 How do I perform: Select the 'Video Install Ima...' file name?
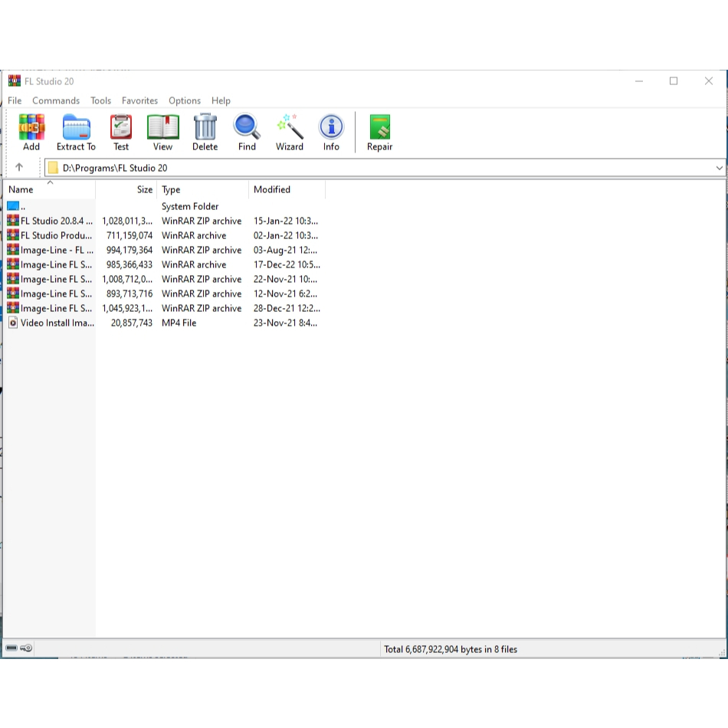[57, 323]
